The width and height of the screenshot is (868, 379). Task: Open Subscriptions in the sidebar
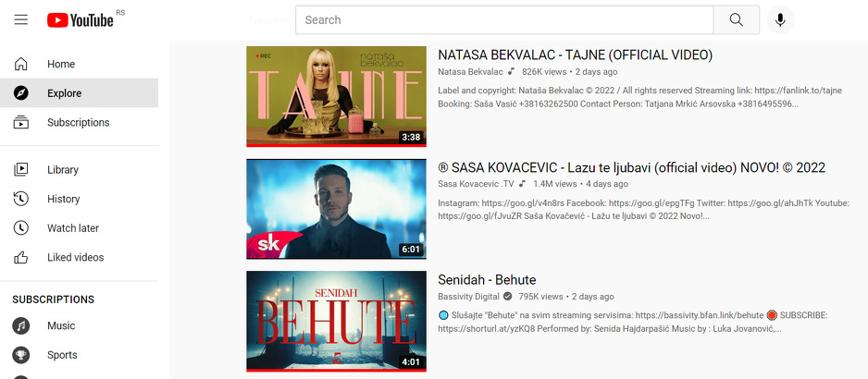80,122
